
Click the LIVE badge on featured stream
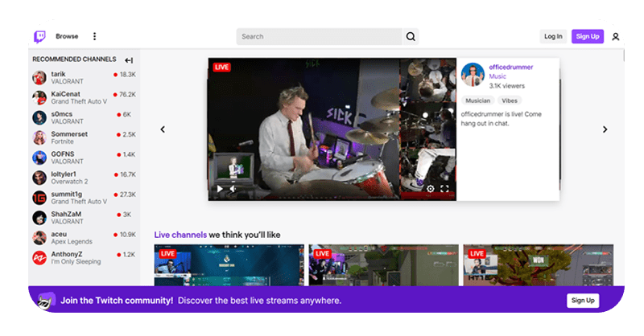click(x=222, y=68)
